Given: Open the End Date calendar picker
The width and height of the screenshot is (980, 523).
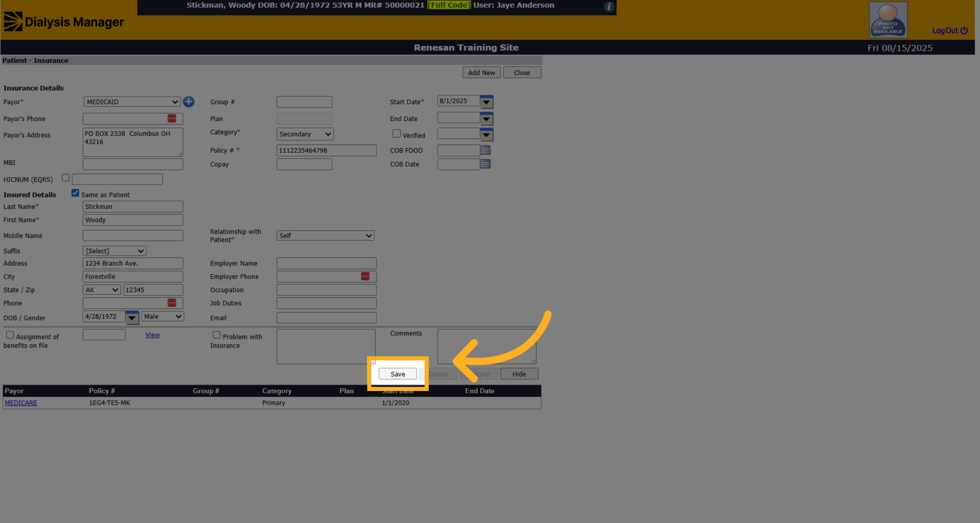Looking at the screenshot, I should (486, 118).
